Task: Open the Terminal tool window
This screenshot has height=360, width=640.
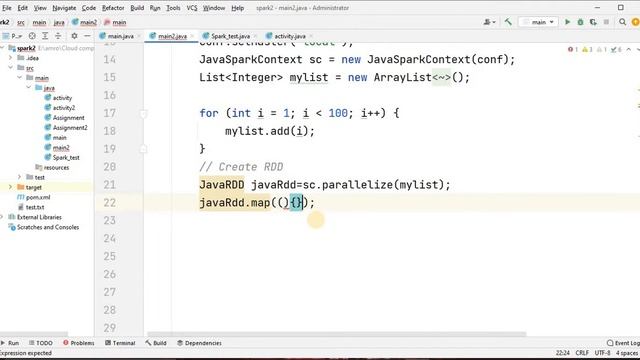Action: (x=120, y=343)
